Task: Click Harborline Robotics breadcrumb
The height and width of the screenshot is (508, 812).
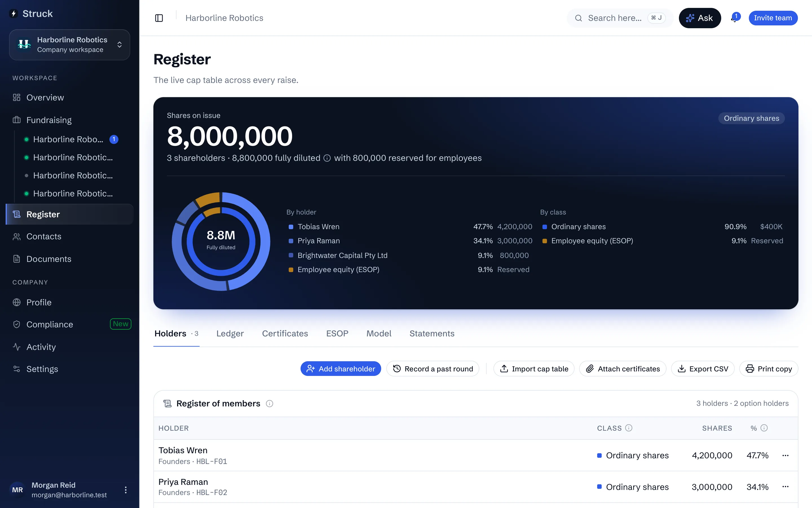Action: (224, 18)
